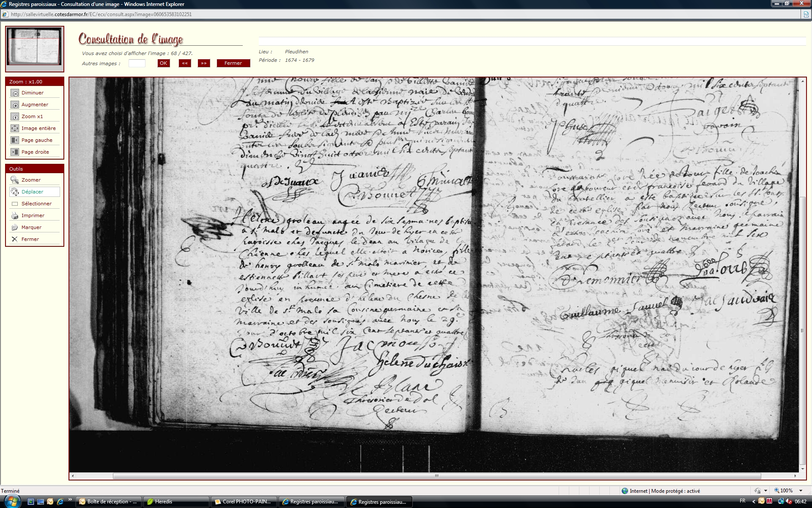The height and width of the screenshot is (508, 812).
Task: Click the horizontal scrollbar under image
Action: point(436,476)
